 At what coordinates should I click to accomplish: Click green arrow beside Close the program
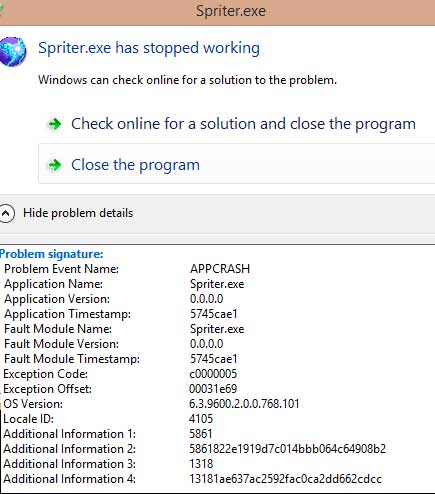pyautogui.click(x=55, y=165)
